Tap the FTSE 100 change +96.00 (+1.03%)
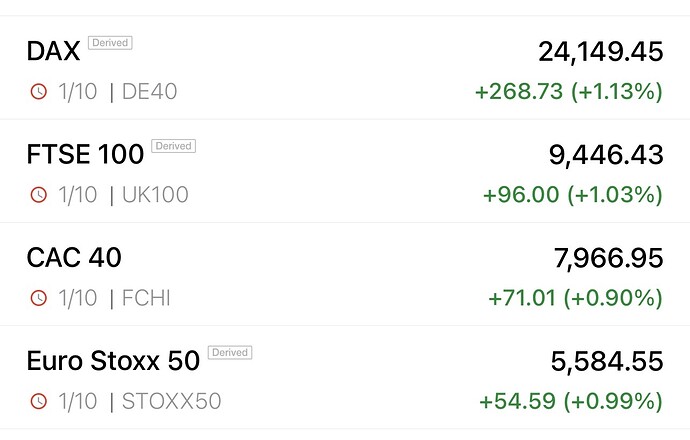The height and width of the screenshot is (440, 690). click(572, 195)
